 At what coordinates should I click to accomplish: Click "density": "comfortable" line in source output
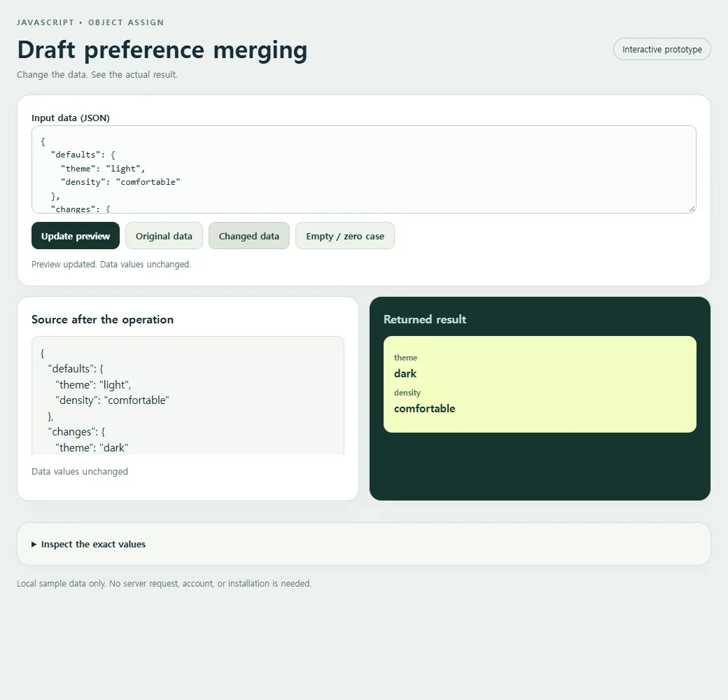click(x=112, y=400)
